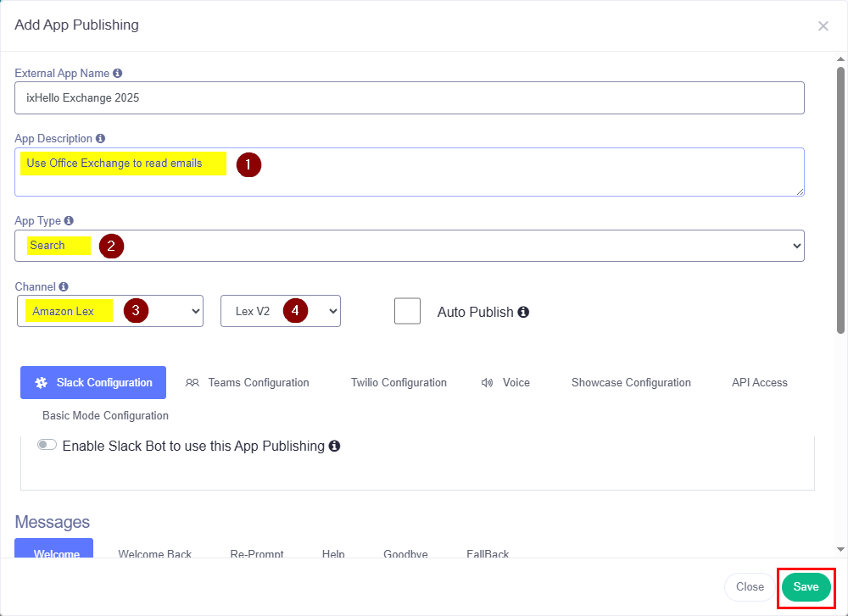Switch to Slack Configuration tab
This screenshot has height=616, width=848.
pos(93,383)
